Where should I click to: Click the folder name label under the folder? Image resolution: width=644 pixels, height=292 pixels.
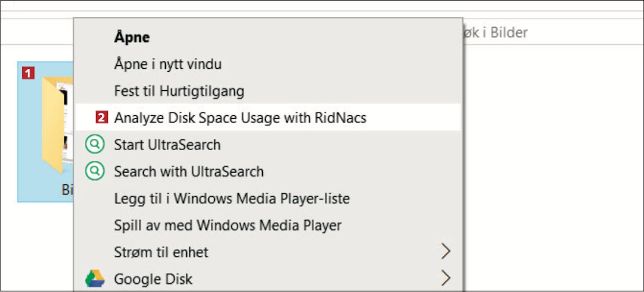pyautogui.click(x=67, y=190)
